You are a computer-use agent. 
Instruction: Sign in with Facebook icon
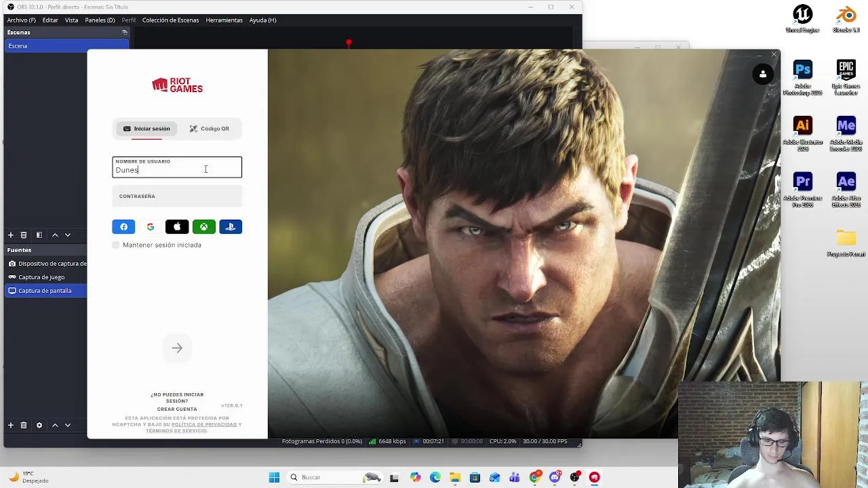pos(123,227)
